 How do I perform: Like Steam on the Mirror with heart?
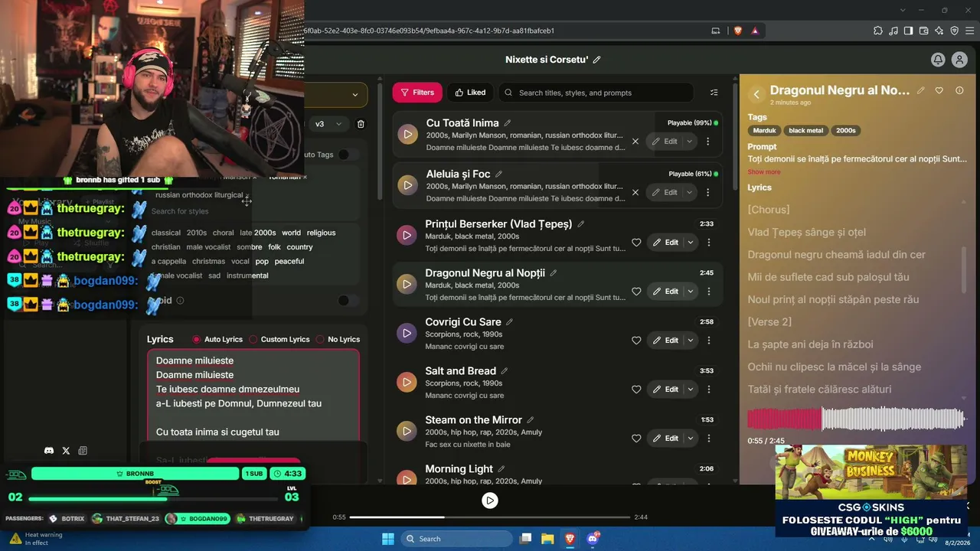point(636,439)
